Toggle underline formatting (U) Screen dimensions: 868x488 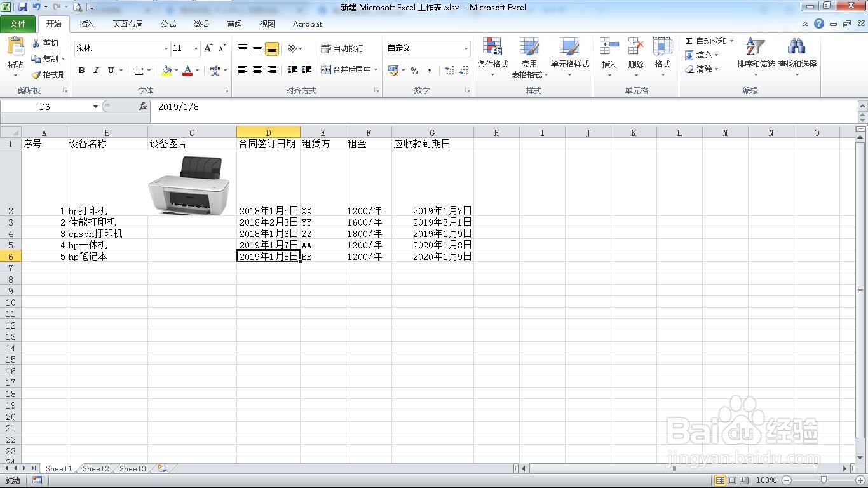tap(111, 71)
